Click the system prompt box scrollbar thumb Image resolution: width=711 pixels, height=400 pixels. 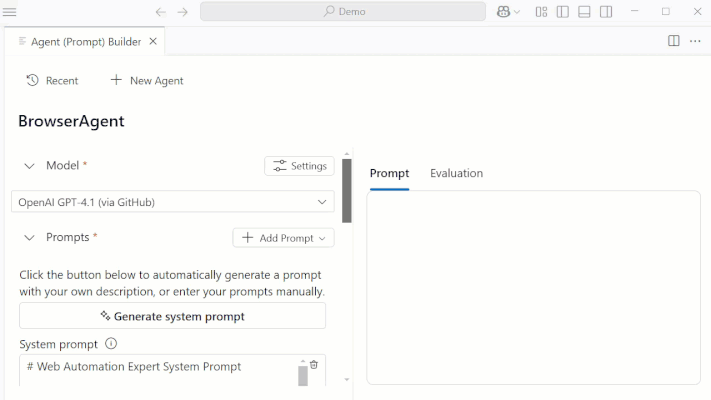tap(303, 376)
